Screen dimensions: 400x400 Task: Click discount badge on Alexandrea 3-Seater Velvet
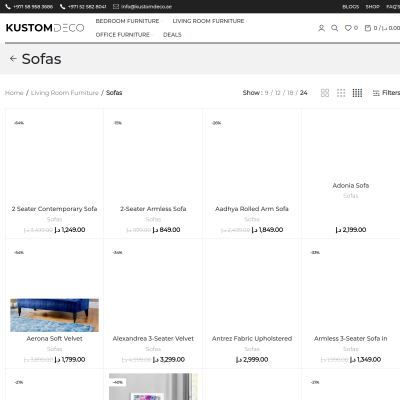(x=117, y=253)
